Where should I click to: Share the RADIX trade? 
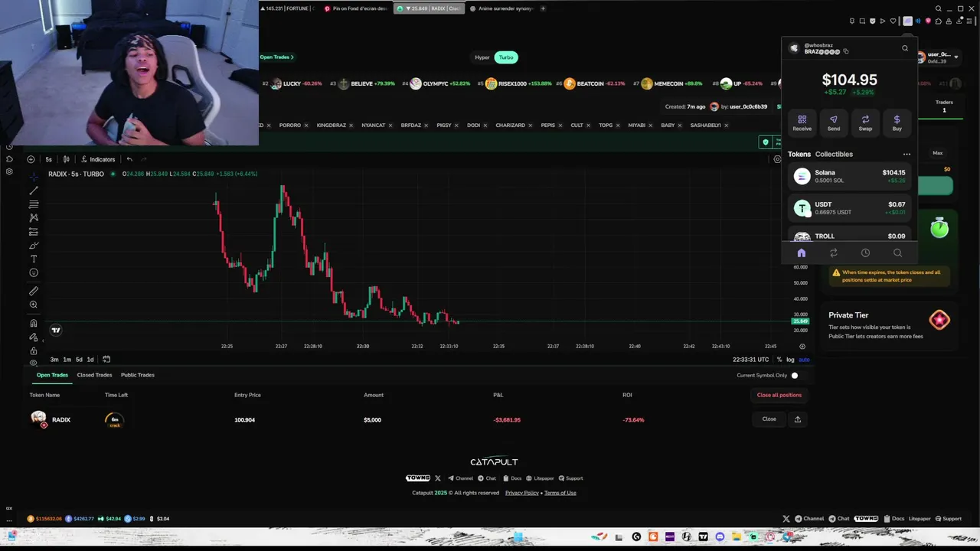[797, 419]
